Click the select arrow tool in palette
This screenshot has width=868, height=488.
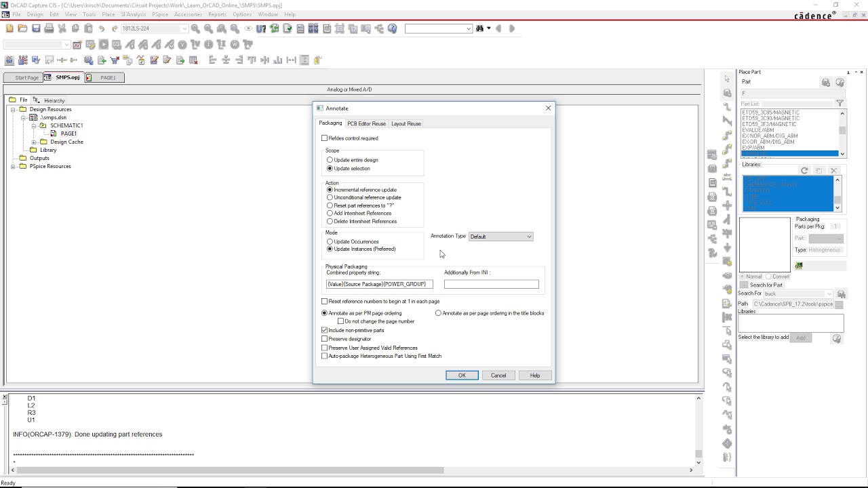point(727,79)
